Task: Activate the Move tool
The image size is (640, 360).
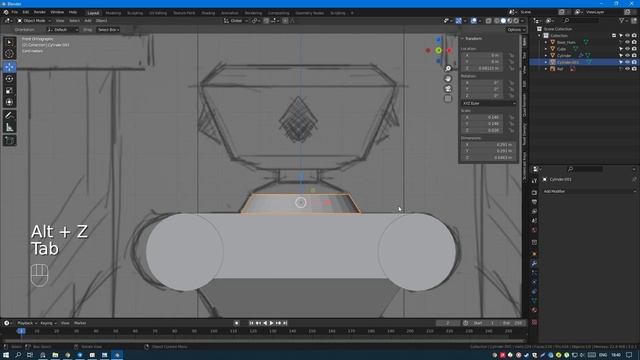Action: 9,67
